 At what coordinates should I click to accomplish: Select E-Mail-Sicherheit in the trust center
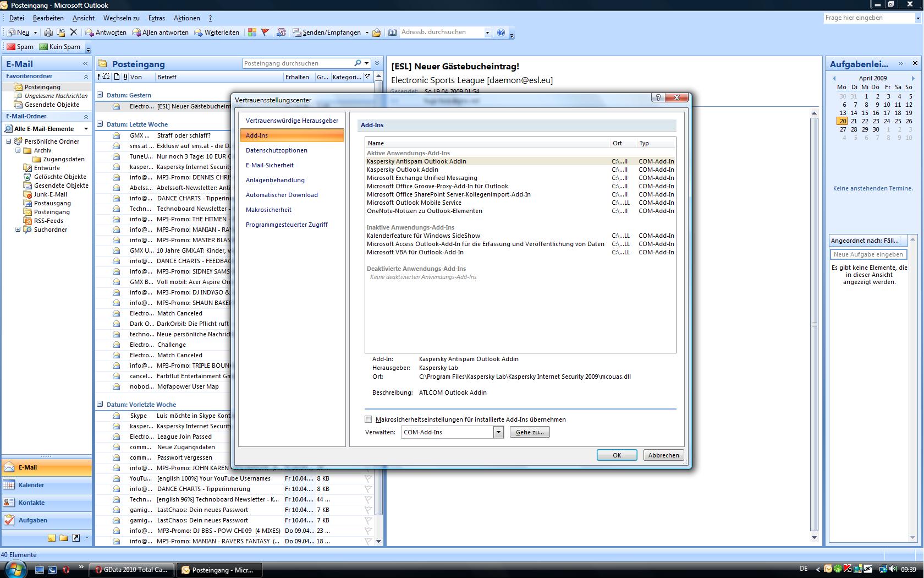tap(292, 165)
